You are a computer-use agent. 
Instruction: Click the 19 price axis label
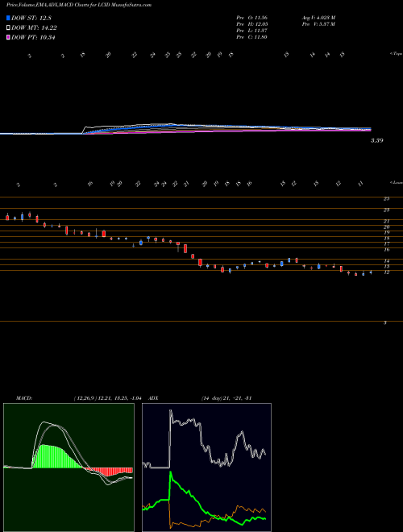point(386,233)
